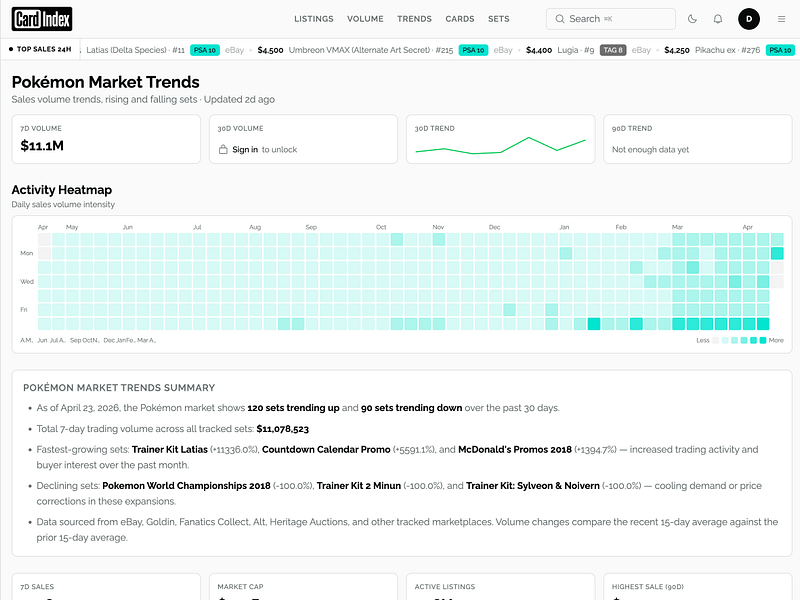Click McDonald's Promos 2018 set name
This screenshot has height=600, width=800.
tap(515, 449)
